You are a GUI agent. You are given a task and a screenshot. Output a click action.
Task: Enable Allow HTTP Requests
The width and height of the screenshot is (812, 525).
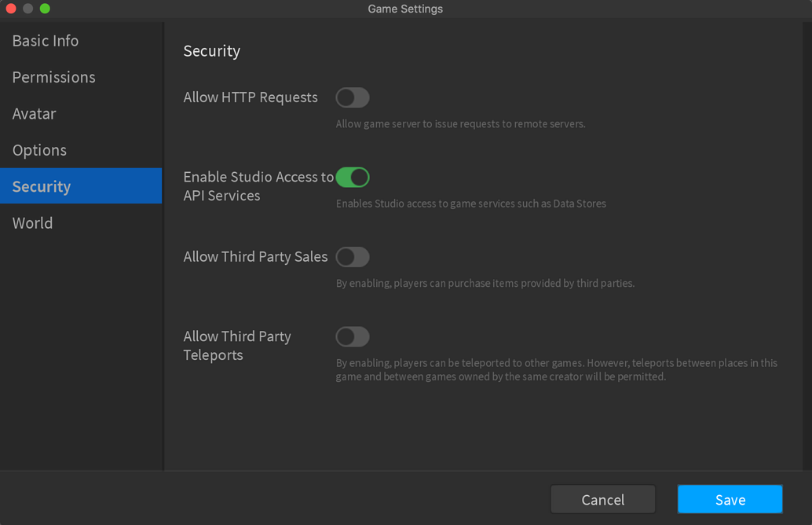352,97
